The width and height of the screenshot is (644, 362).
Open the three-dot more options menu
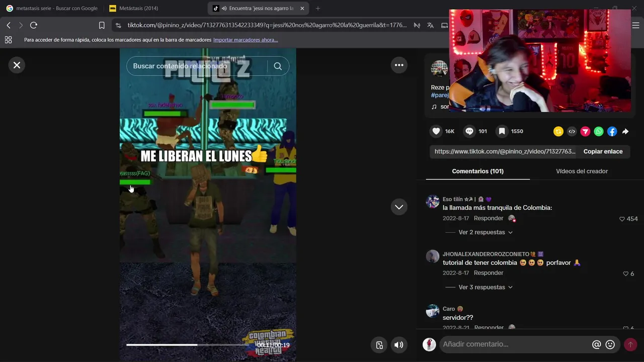399,65
